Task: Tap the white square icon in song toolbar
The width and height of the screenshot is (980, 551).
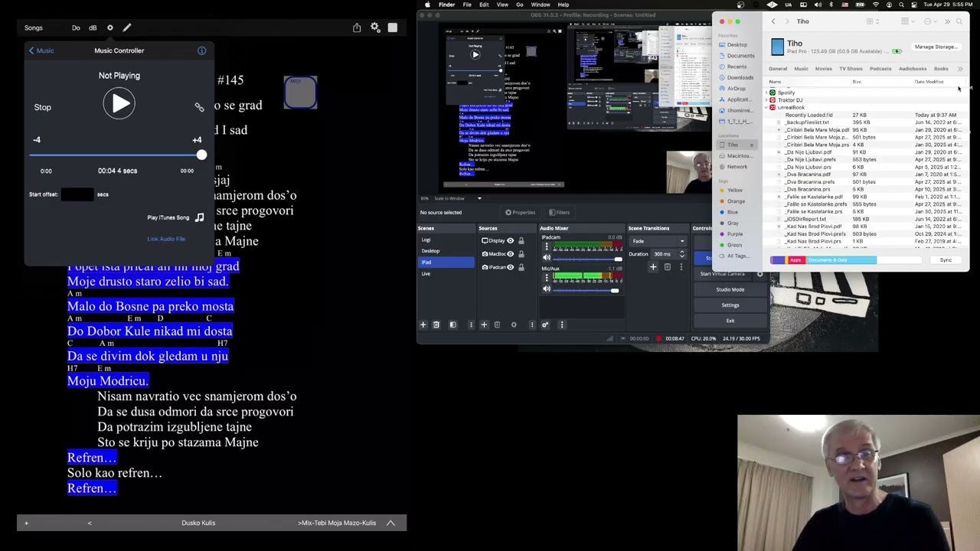Action: pyautogui.click(x=393, y=28)
